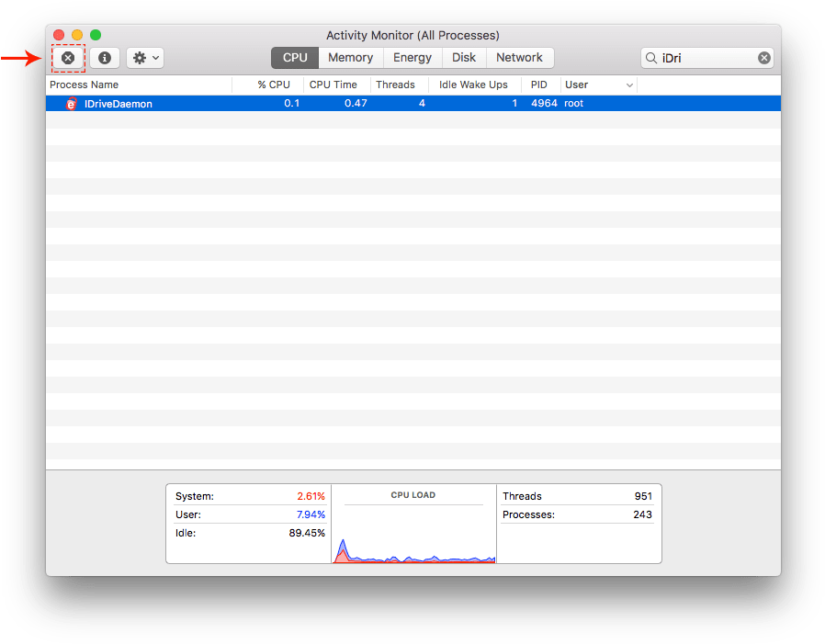Close the Activity Monitor window
Image resolution: width=825 pixels, height=644 pixels.
[x=59, y=35]
